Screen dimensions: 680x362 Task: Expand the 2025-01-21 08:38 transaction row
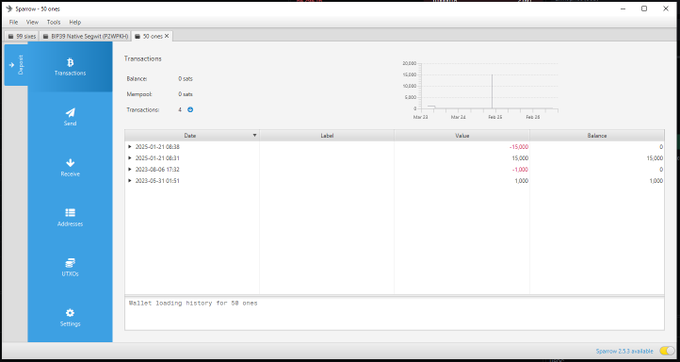click(130, 147)
